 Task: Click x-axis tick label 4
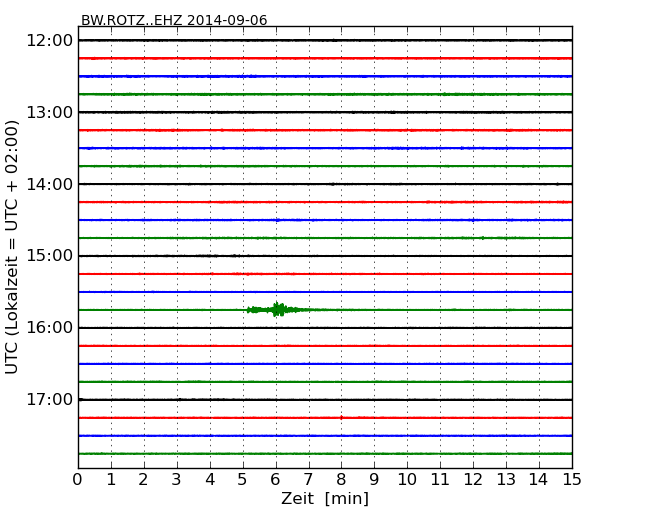coord(210,480)
